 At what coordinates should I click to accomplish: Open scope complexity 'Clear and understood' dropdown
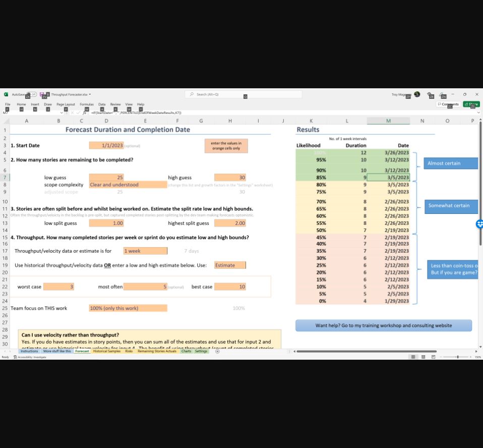click(128, 184)
